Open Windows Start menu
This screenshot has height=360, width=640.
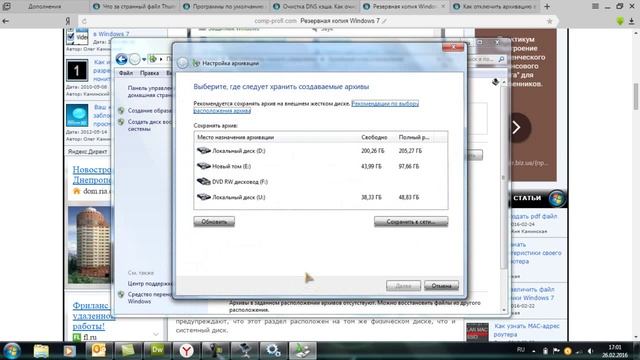(x=12, y=351)
